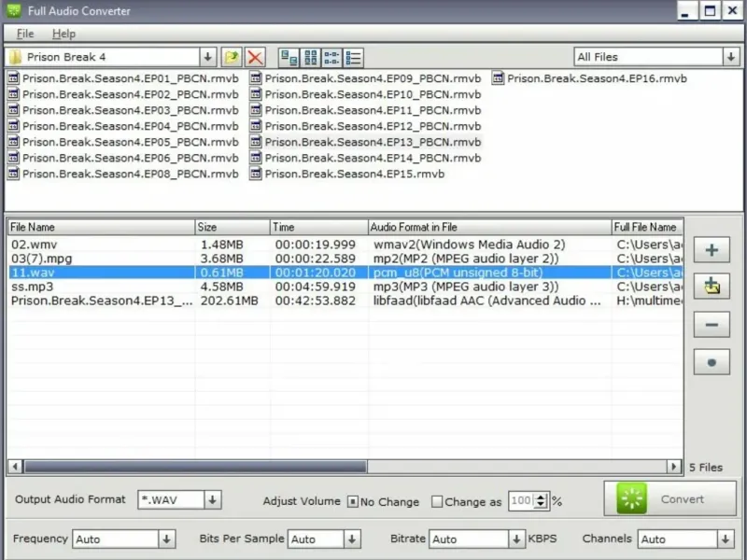The height and width of the screenshot is (560, 747).
Task: Click the green Convert icon
Action: [x=632, y=498]
